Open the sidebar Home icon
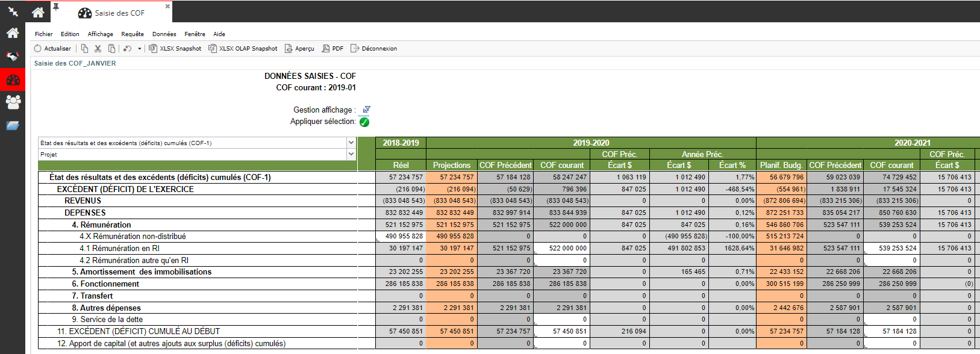The image size is (980, 354). (x=13, y=33)
